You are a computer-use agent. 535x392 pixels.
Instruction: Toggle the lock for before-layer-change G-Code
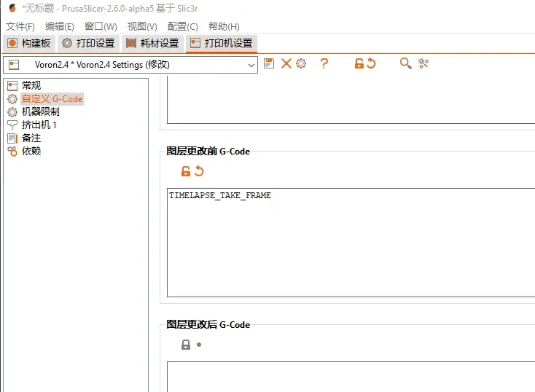coord(186,171)
